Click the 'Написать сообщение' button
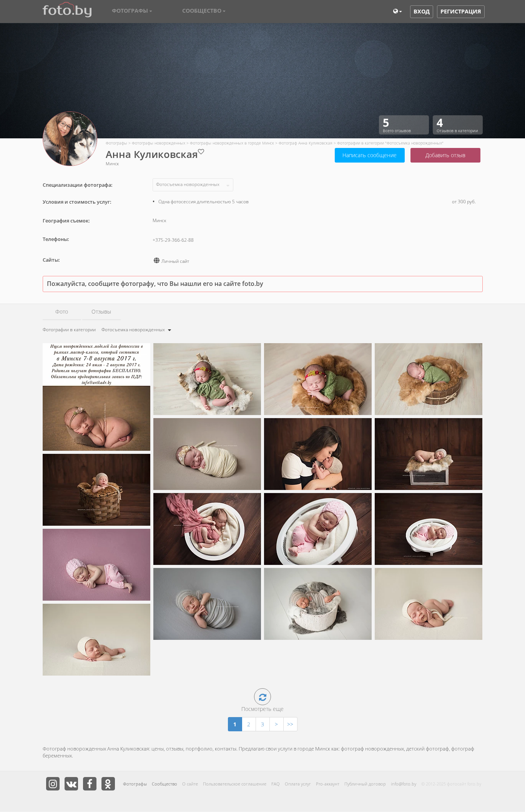The image size is (525, 812). click(369, 155)
